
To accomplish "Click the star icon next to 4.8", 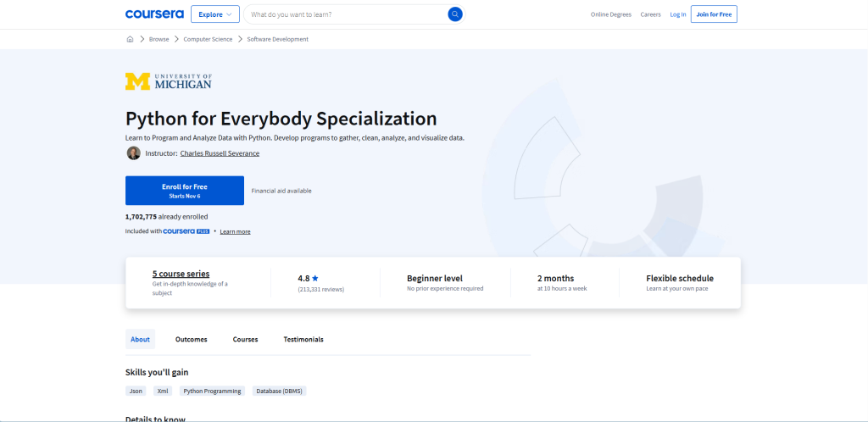I will 315,278.
